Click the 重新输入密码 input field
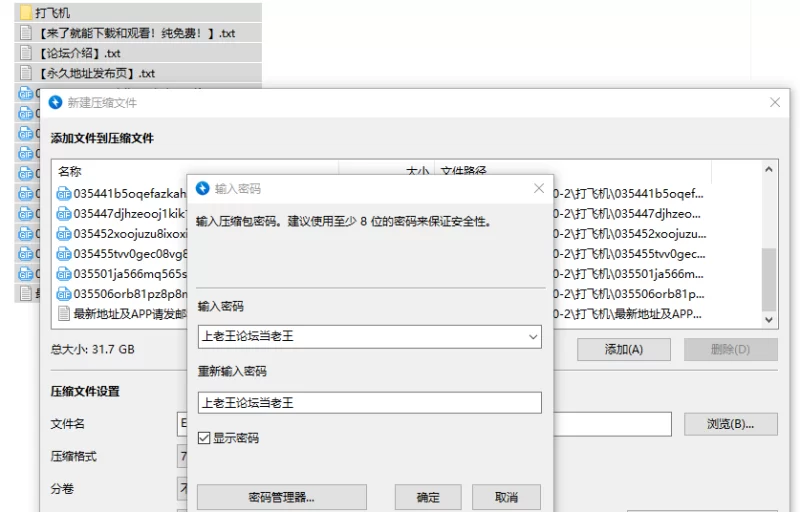 (x=369, y=403)
